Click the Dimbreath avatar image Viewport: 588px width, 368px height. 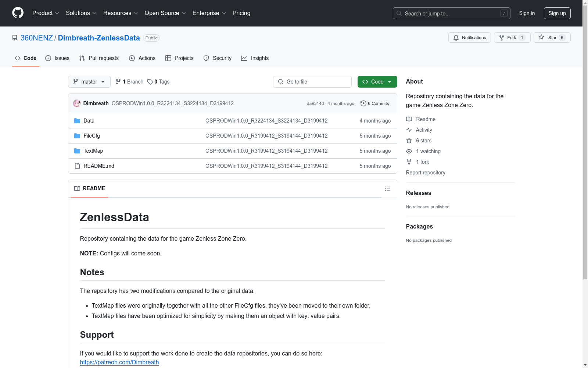click(77, 103)
